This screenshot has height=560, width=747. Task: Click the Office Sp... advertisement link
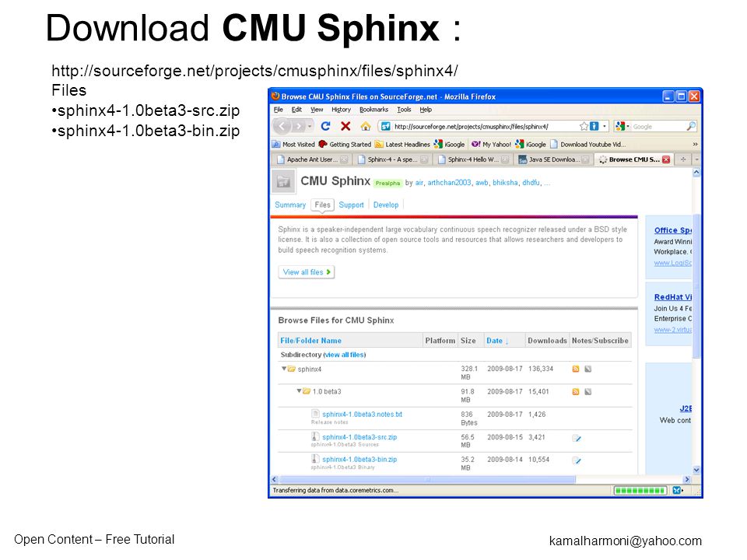(x=672, y=230)
